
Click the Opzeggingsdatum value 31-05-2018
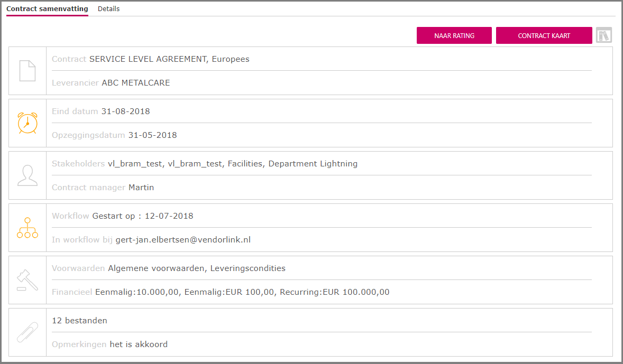[x=152, y=135]
